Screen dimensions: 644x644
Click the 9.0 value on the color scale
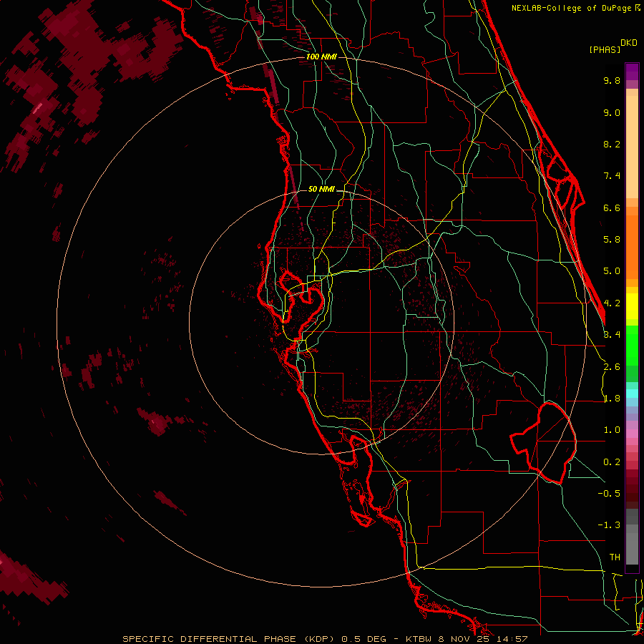[612, 112]
